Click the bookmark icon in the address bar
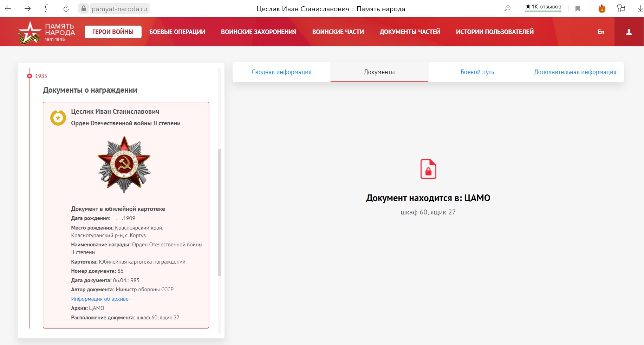This screenshot has width=644, height=345. [x=578, y=9]
